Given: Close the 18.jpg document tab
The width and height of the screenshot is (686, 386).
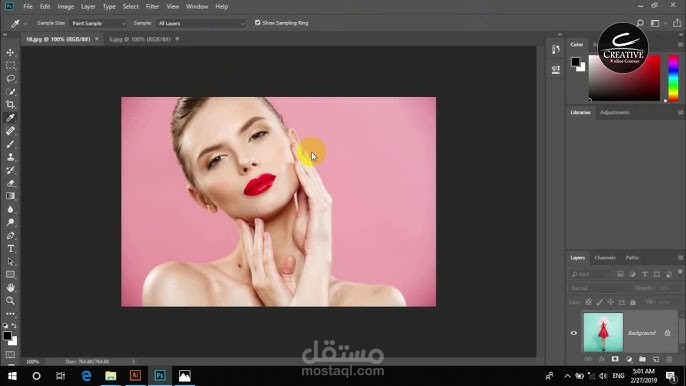Looking at the screenshot, I should [x=97, y=39].
